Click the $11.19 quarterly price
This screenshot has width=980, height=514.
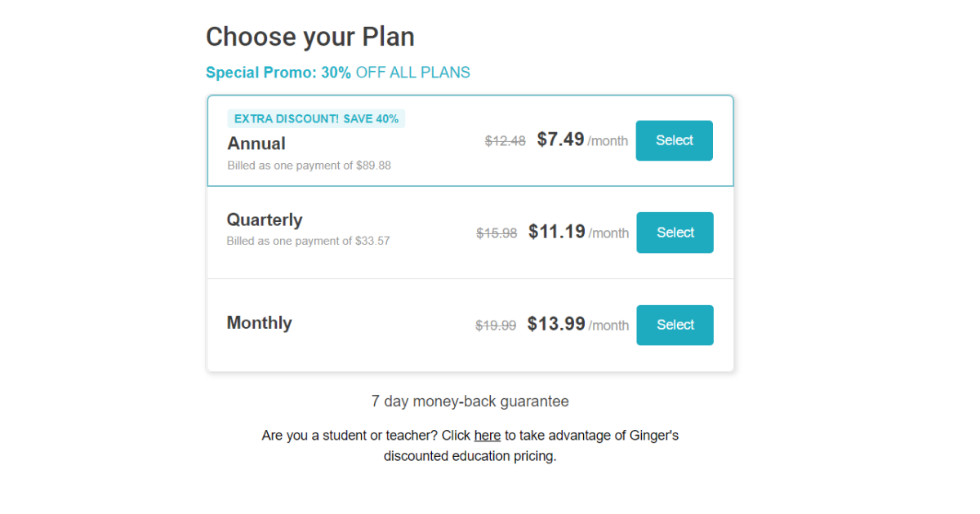coord(557,232)
